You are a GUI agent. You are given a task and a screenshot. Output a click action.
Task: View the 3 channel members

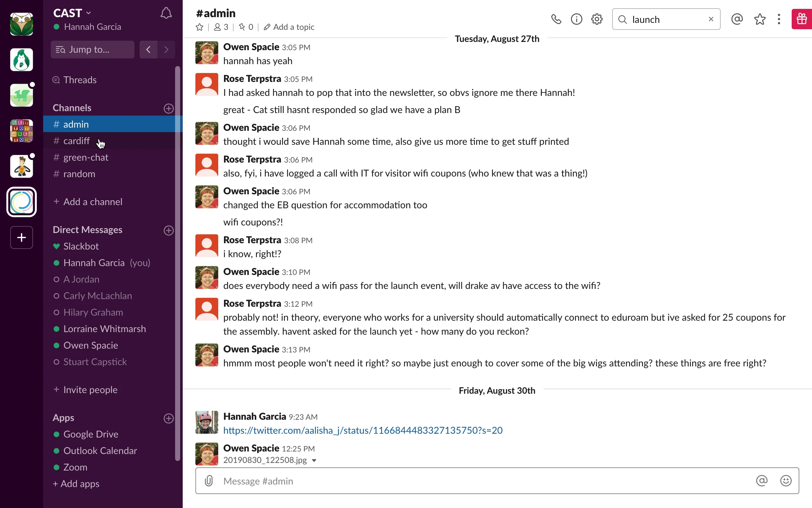(221, 27)
